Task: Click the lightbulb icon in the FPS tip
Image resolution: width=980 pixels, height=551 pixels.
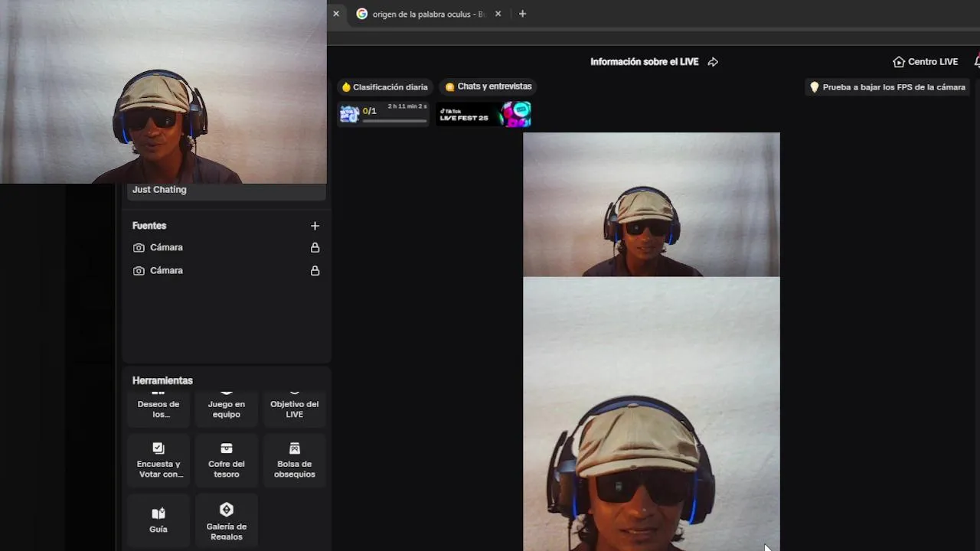Action: (x=815, y=87)
